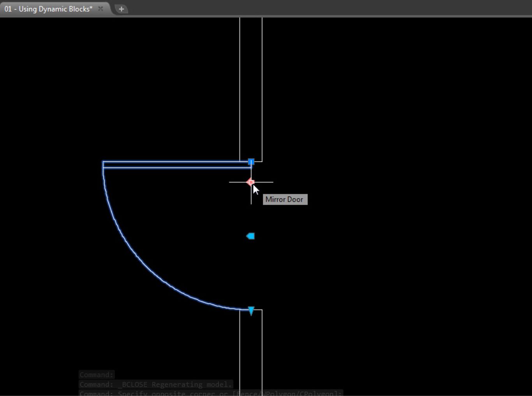
Task: Click the _BCLOSE Regenerating model history line
Action: pos(156,384)
